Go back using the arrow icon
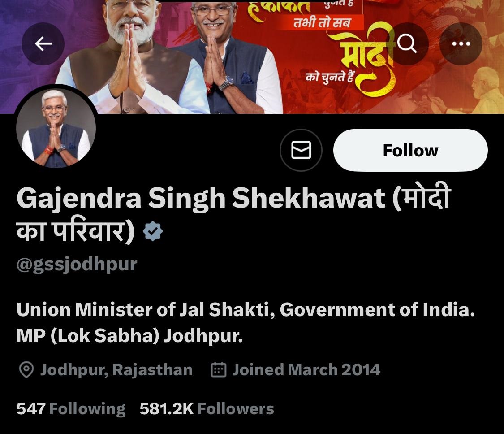 coord(43,44)
